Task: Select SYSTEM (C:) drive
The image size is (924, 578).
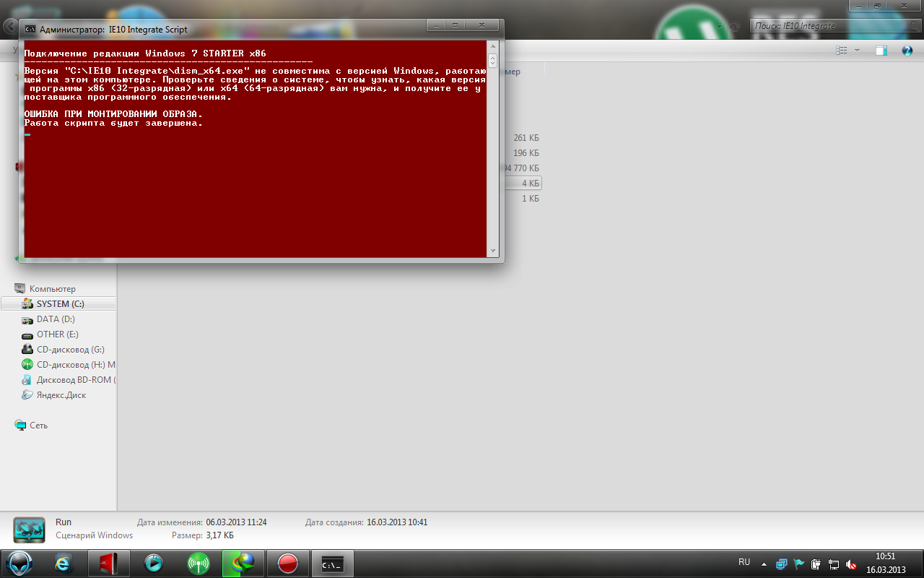Action: tap(58, 304)
